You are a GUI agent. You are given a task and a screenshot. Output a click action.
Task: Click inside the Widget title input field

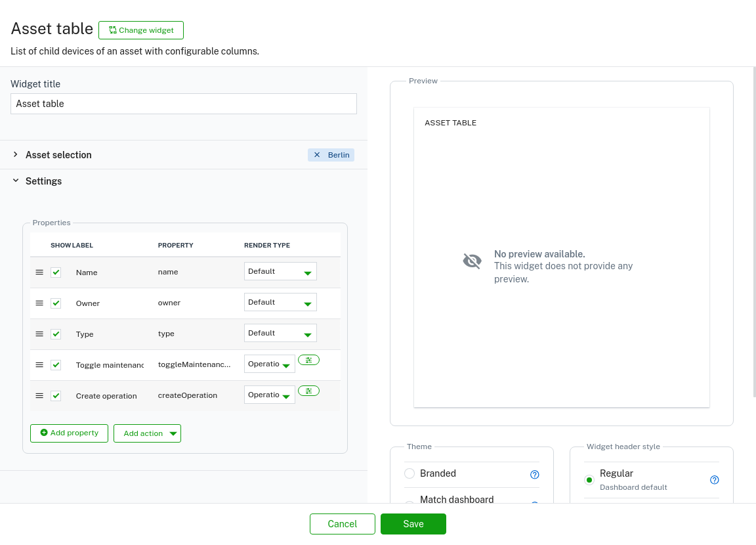click(184, 104)
